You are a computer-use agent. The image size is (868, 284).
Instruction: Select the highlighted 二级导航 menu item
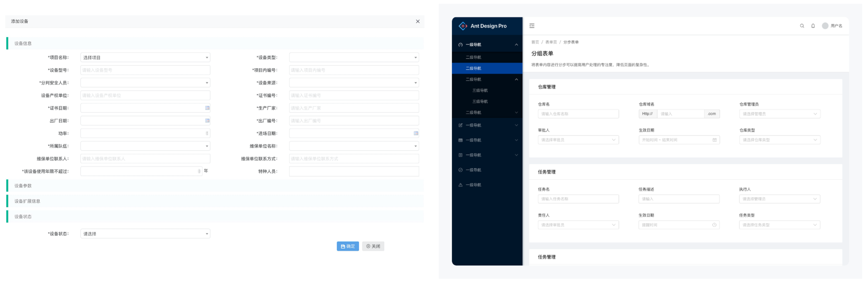(487, 68)
